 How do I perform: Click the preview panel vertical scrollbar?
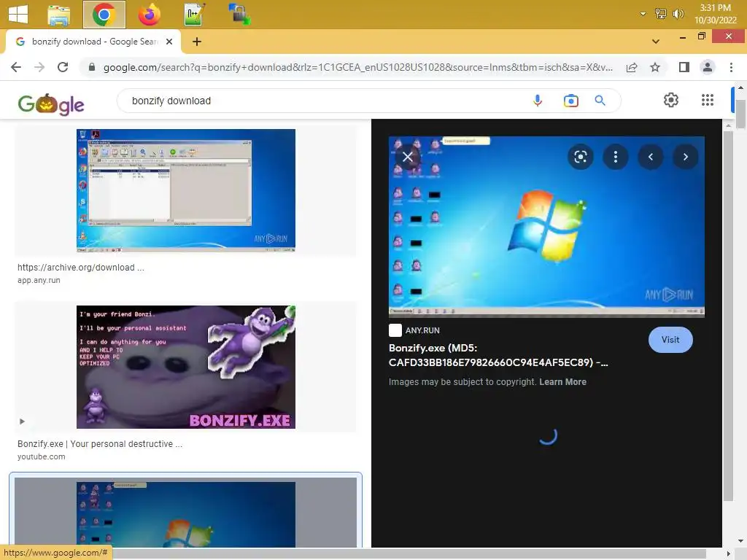click(728, 315)
